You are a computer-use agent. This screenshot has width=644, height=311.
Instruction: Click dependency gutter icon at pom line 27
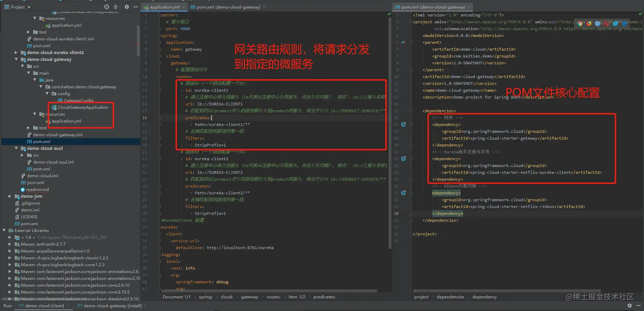pyautogui.click(x=403, y=193)
